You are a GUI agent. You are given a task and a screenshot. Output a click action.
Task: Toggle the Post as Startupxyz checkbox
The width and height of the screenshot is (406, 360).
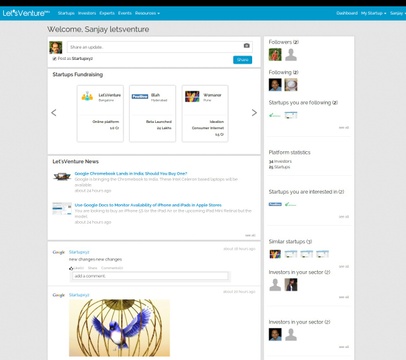pyautogui.click(x=54, y=59)
